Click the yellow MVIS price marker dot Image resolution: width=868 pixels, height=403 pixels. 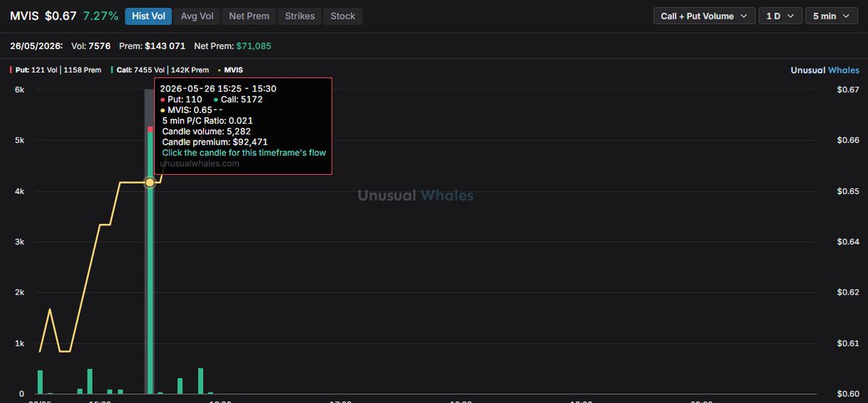(150, 182)
